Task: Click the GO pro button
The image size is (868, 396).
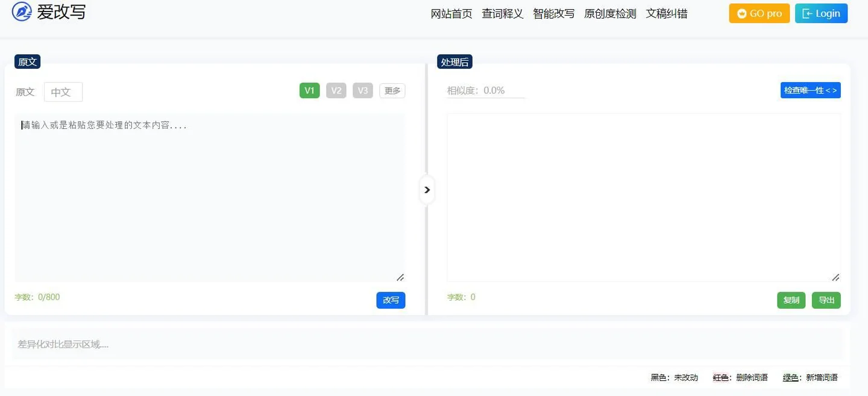Action: (759, 13)
